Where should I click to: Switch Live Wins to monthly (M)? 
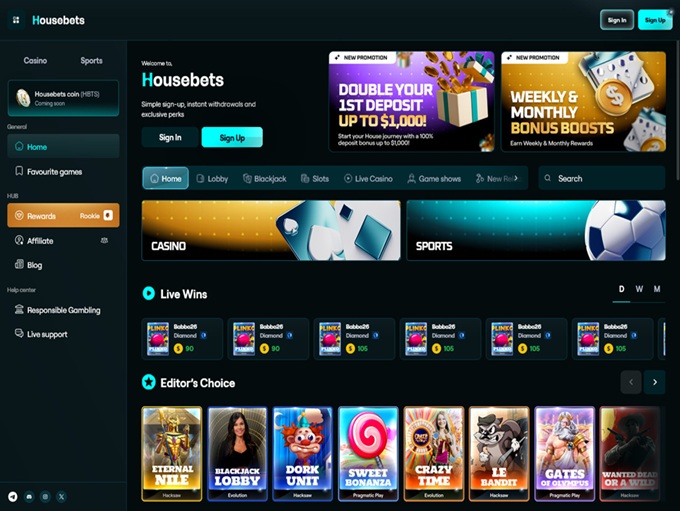657,289
